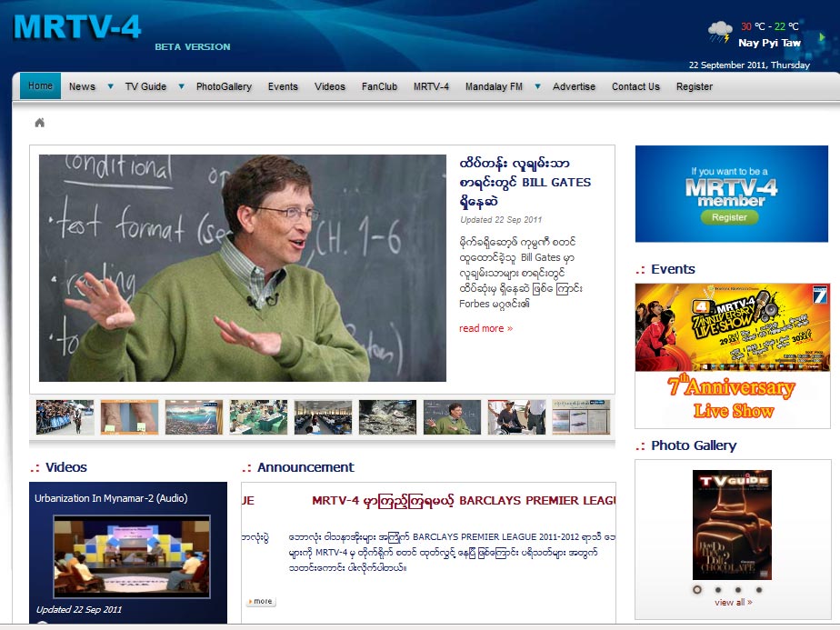The image size is (840, 630).
Task: Click the '22 September 2011, Thursday' date text
Action: point(749,65)
